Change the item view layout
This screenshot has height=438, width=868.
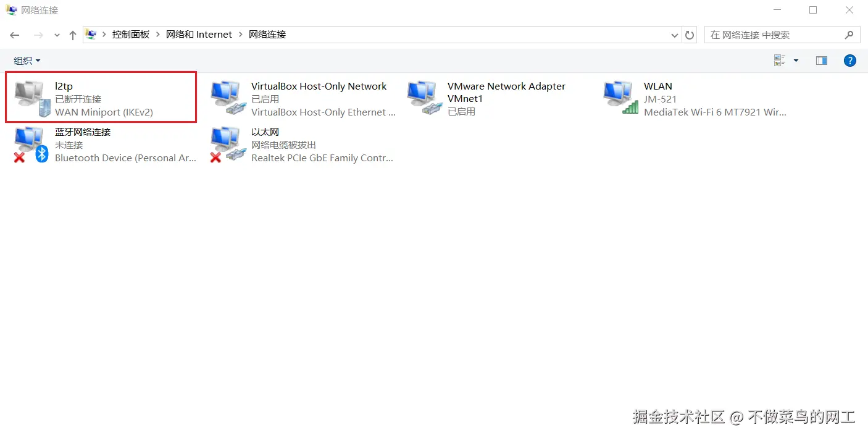point(780,59)
